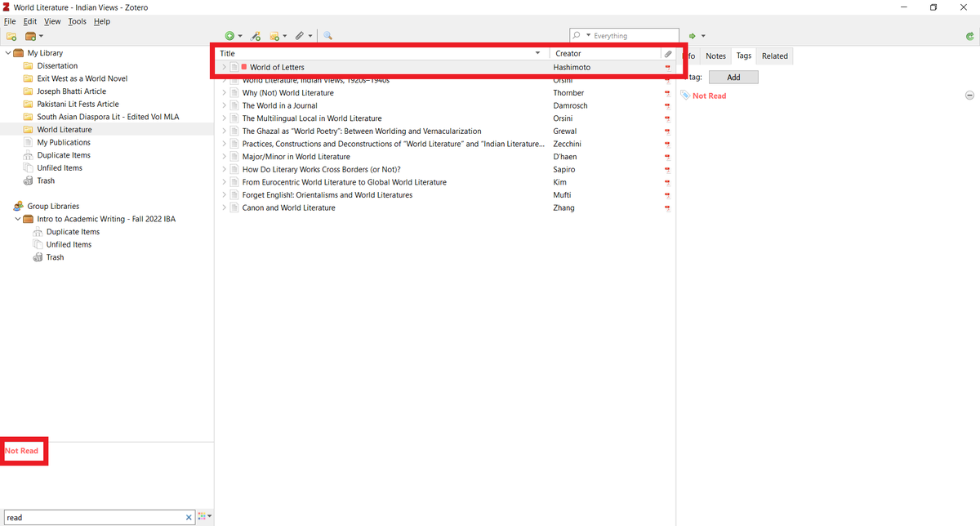Click the Sync with zotero.org icon

pos(969,36)
